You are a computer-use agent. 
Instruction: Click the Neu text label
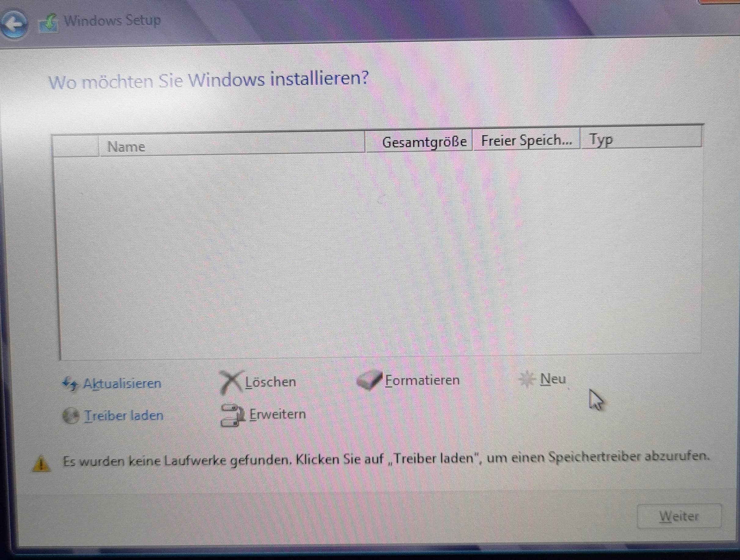(553, 379)
